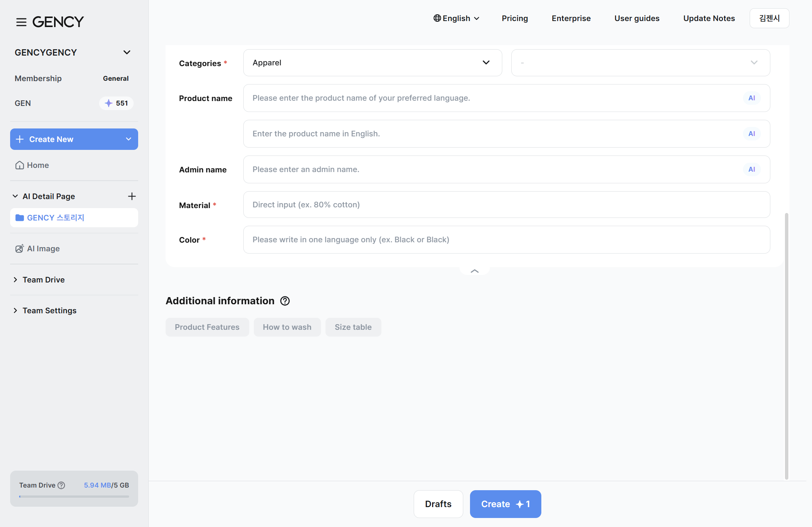Expand the GENCYGENCY team dropdown
The height and width of the screenshot is (527, 812).
click(127, 52)
